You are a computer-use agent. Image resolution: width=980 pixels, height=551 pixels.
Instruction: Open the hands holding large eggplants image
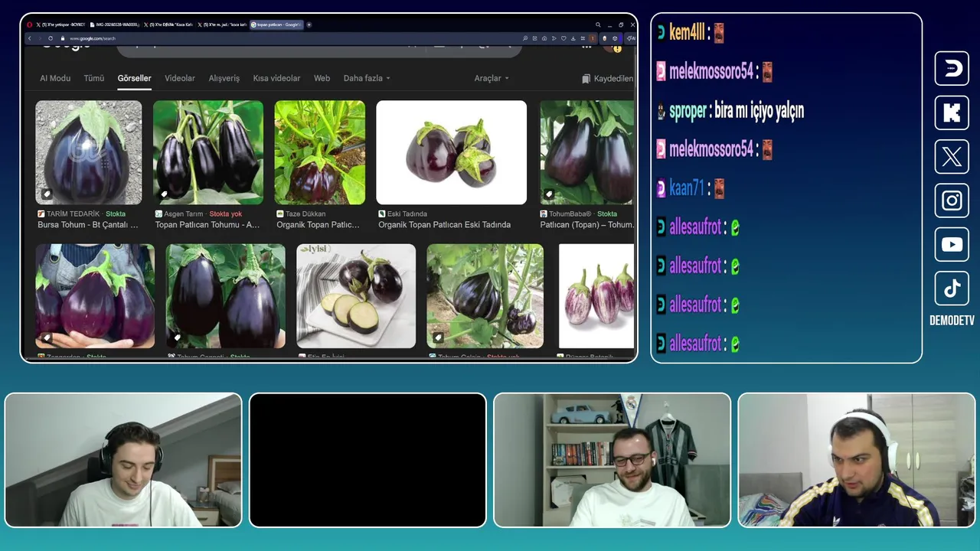click(x=95, y=296)
